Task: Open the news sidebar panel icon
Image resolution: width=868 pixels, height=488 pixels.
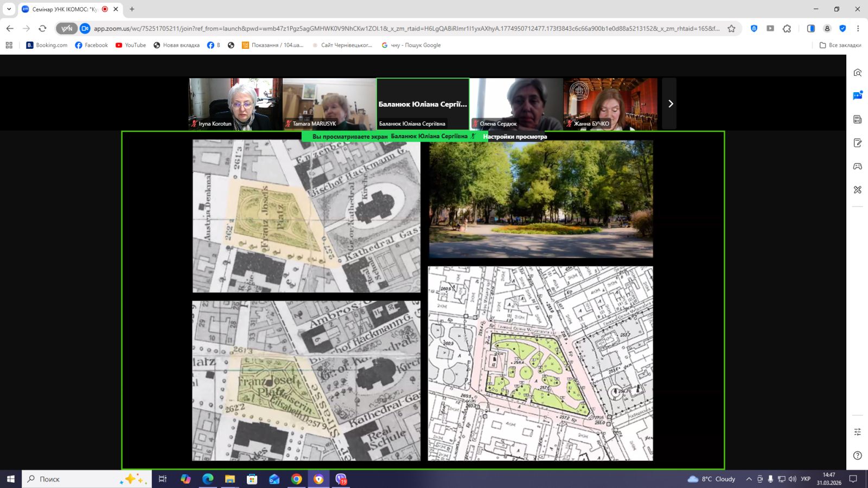Action: coord(857,119)
